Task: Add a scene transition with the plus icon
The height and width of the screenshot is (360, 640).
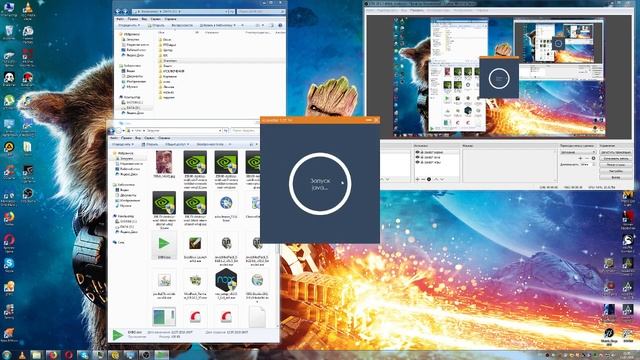Action: [580, 158]
